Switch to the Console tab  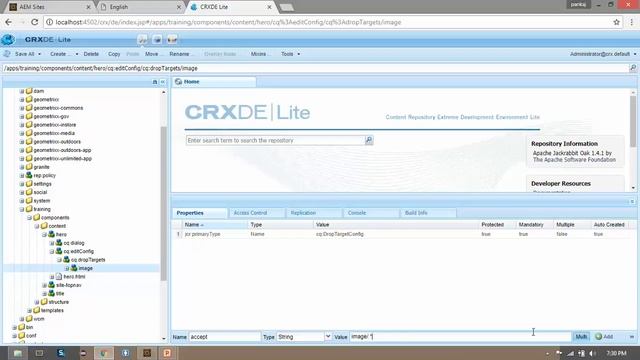[371, 213]
